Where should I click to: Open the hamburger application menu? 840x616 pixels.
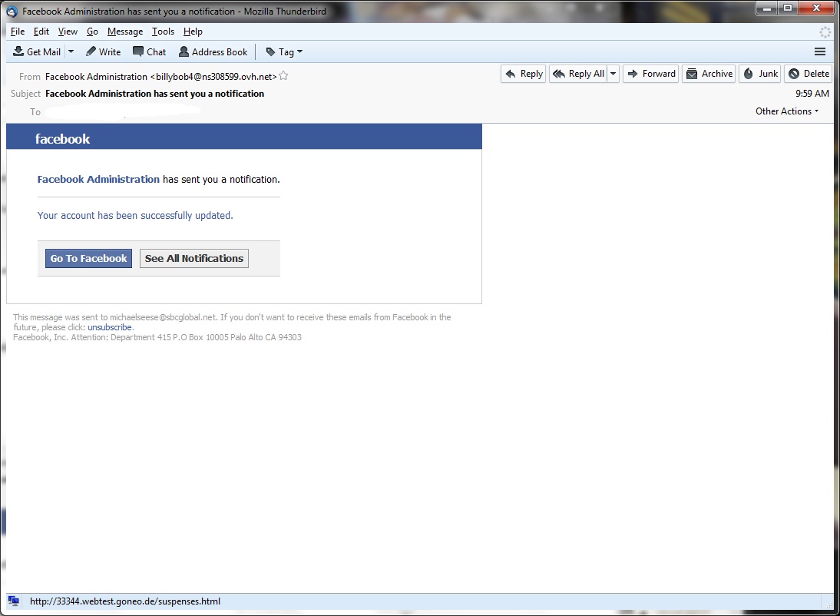pos(819,52)
